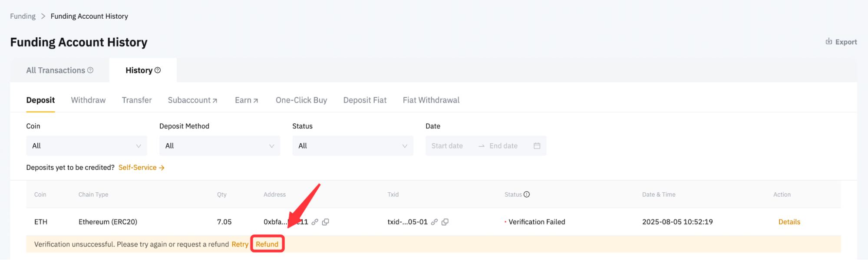Click the All Transactions help icon
Viewport: 868px width, 260px height.
90,70
